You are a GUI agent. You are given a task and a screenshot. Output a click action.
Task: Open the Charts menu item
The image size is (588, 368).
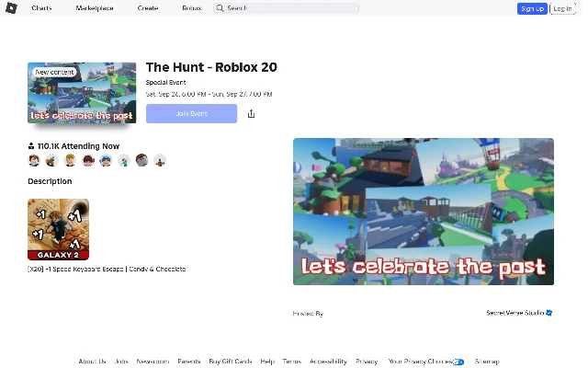coord(41,8)
